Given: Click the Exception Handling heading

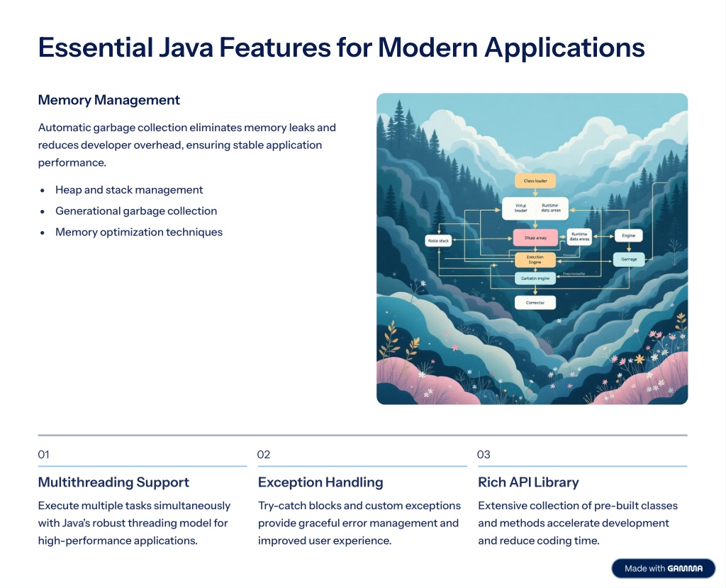Looking at the screenshot, I should pos(320,482).
